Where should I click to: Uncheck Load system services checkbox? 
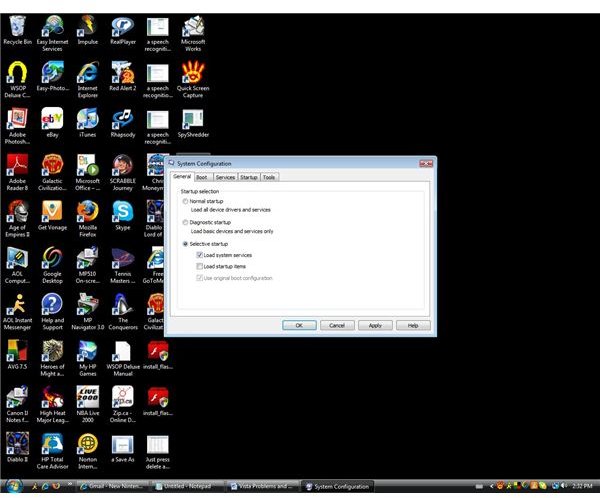199,255
